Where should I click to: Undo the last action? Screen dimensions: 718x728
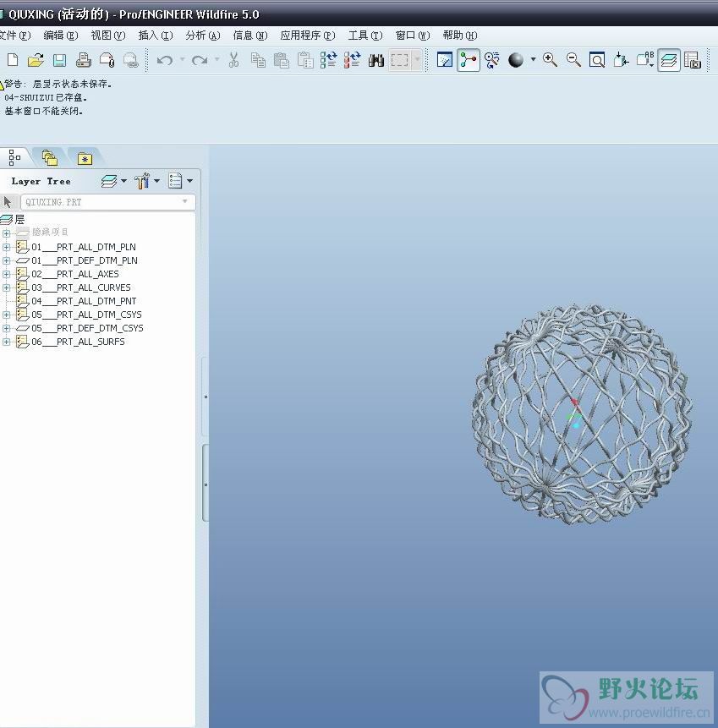(x=164, y=60)
